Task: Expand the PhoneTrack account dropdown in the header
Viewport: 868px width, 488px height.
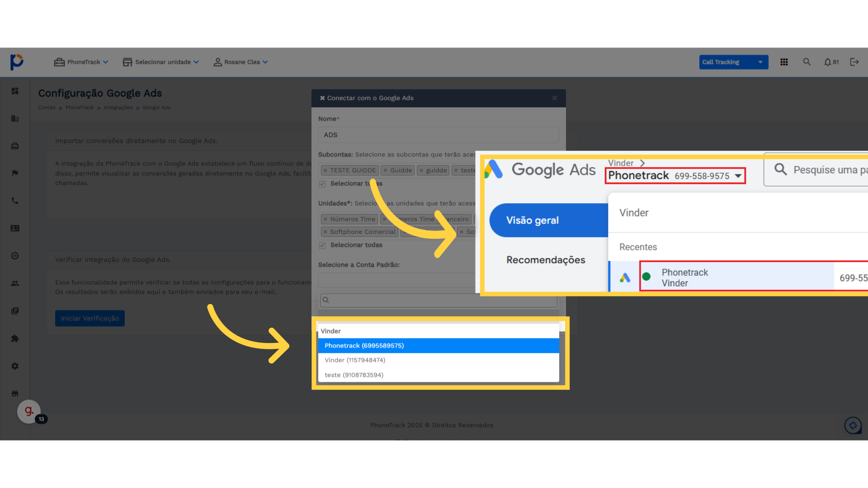Action: [x=81, y=62]
